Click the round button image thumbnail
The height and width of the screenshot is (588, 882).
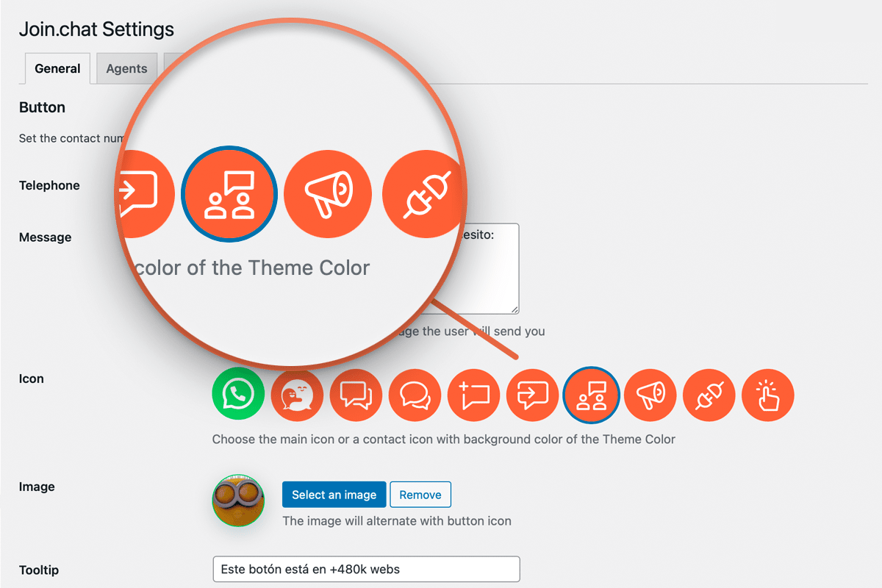coord(239,501)
